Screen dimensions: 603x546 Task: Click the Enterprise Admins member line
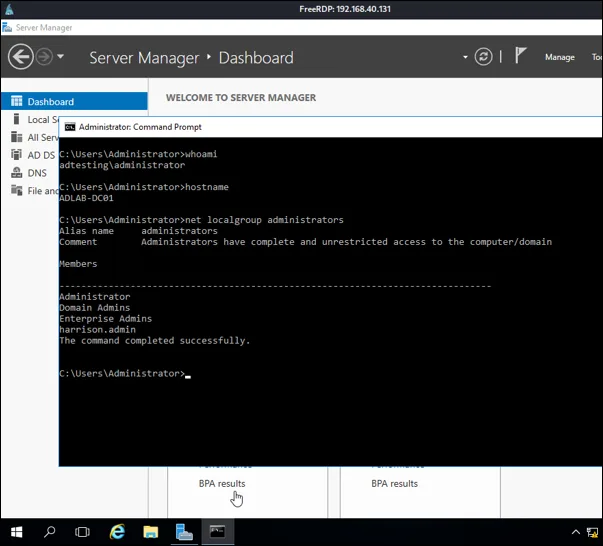pos(105,318)
